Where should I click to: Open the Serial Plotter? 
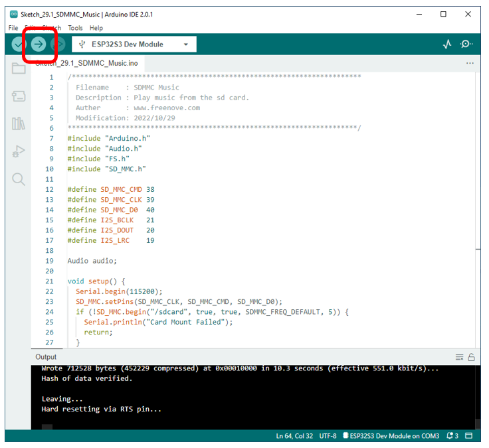click(x=447, y=44)
